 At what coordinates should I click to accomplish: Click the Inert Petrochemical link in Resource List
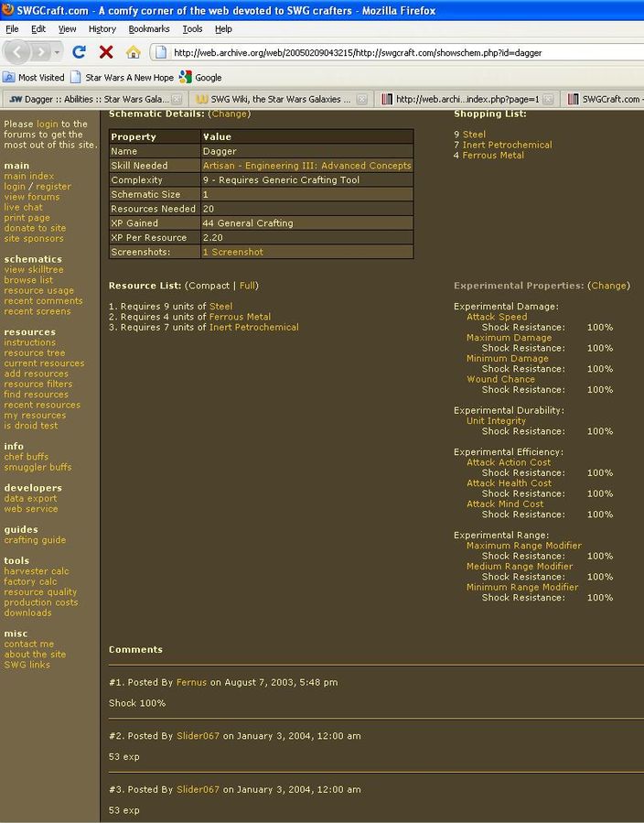[253, 327]
